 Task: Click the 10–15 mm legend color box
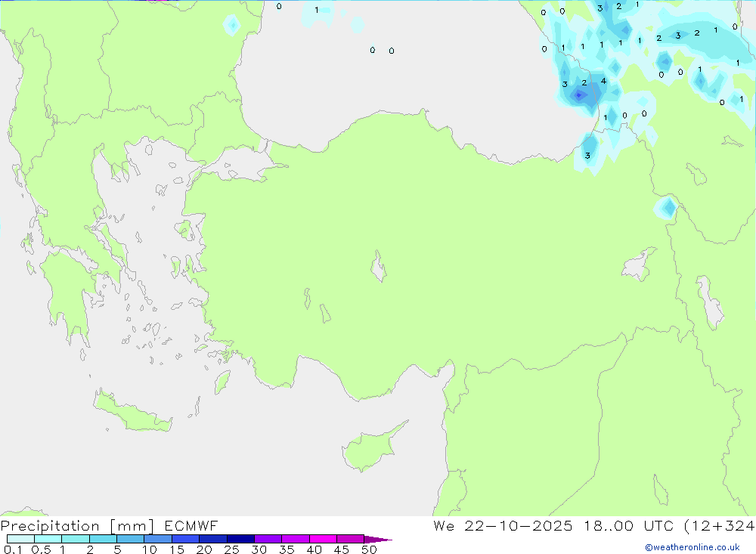(x=158, y=539)
